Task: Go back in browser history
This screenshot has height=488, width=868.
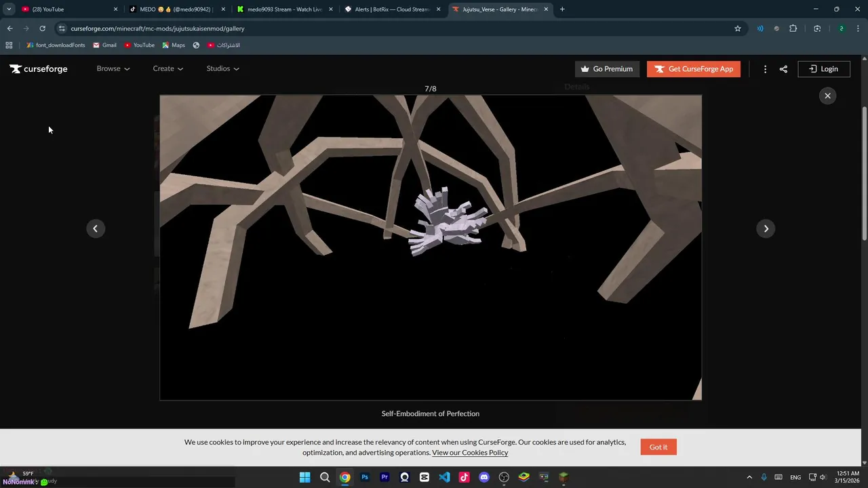Action: click(9, 28)
